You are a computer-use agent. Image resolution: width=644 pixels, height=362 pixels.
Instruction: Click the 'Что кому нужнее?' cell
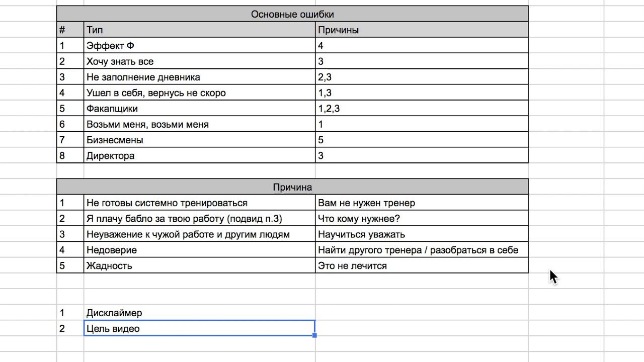tap(422, 218)
